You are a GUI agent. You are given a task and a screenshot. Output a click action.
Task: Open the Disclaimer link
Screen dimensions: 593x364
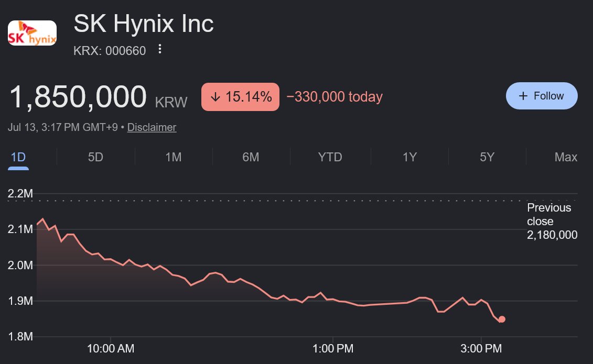click(x=152, y=127)
